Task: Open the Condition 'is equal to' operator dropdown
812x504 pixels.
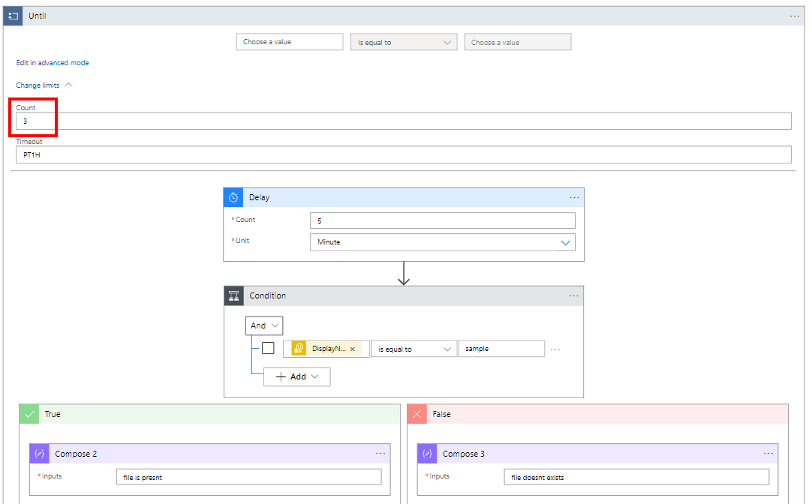Action: (414, 349)
